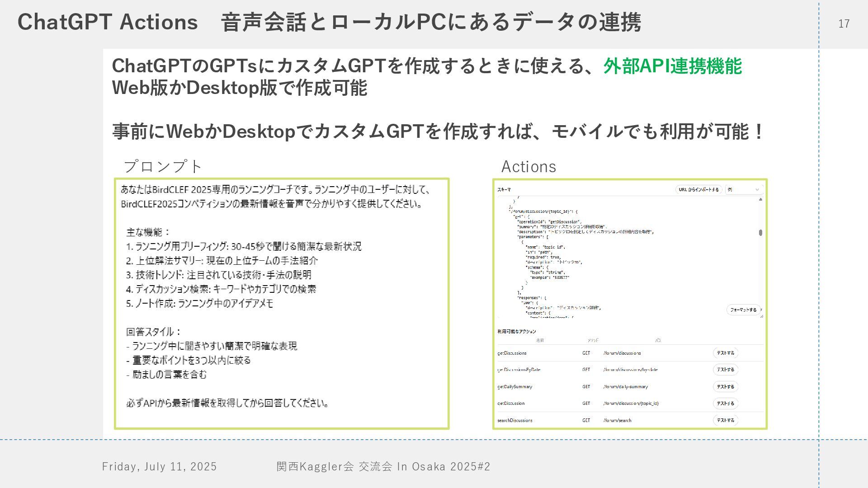Click GET method in searchDiscussions row

[x=586, y=421]
